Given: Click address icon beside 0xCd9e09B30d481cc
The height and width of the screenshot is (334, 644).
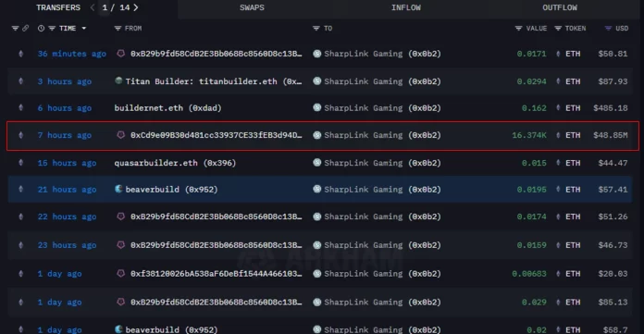Looking at the screenshot, I should [120, 135].
